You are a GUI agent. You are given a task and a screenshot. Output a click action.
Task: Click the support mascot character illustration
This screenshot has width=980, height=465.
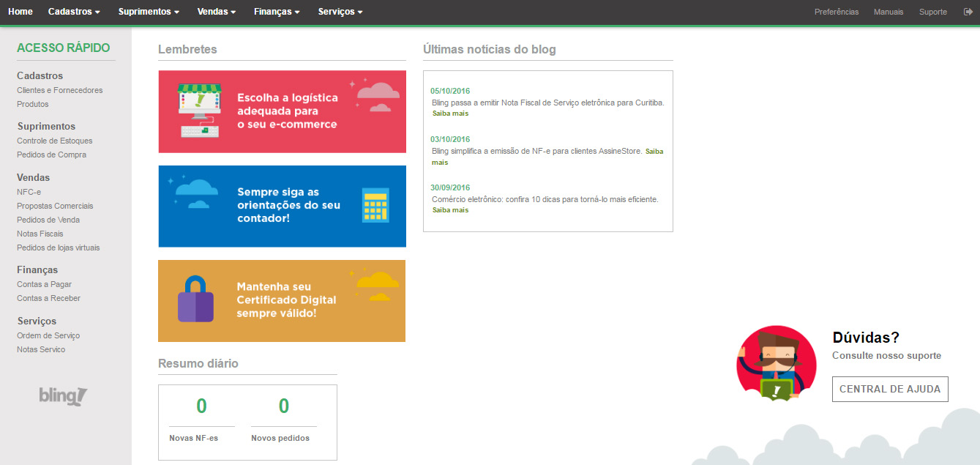tap(777, 365)
